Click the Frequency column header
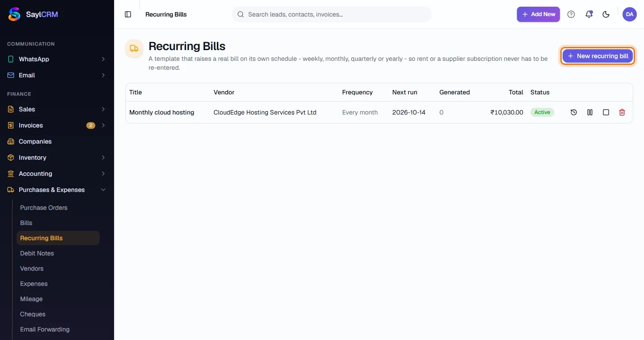The image size is (644, 340). (x=357, y=92)
